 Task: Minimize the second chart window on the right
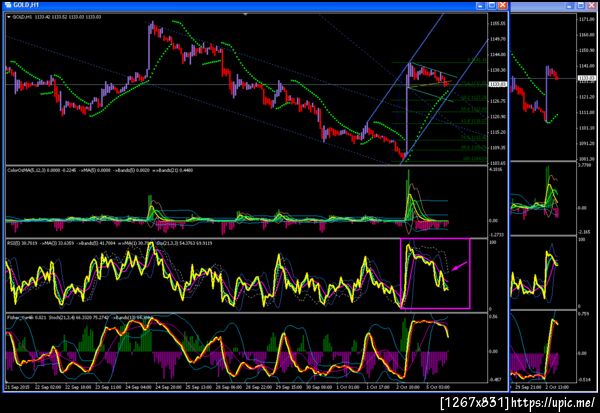[569, 5]
